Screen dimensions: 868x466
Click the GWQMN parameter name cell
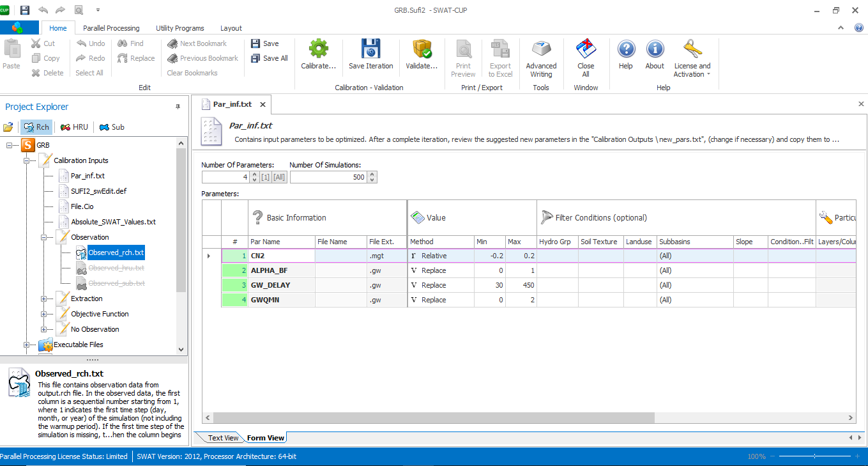[x=281, y=300]
